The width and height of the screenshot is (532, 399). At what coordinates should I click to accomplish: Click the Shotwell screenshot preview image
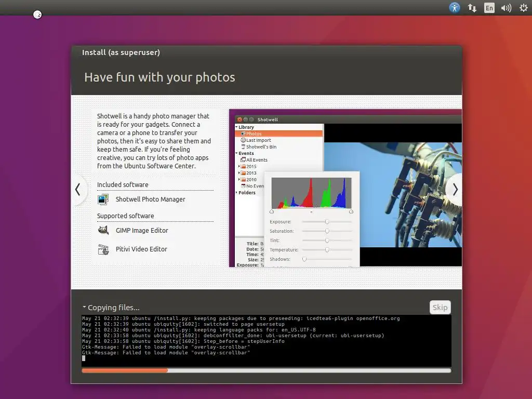coord(345,188)
